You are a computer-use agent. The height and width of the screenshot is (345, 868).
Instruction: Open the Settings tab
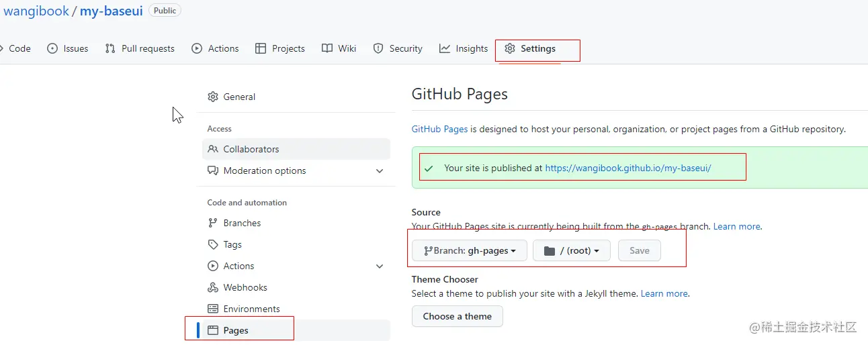coord(530,48)
